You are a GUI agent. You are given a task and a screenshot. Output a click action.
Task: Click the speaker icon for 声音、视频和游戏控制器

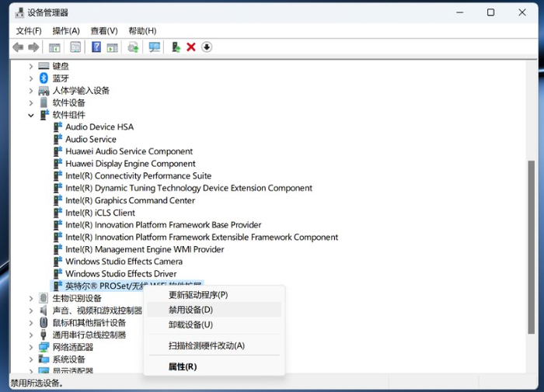tap(44, 310)
